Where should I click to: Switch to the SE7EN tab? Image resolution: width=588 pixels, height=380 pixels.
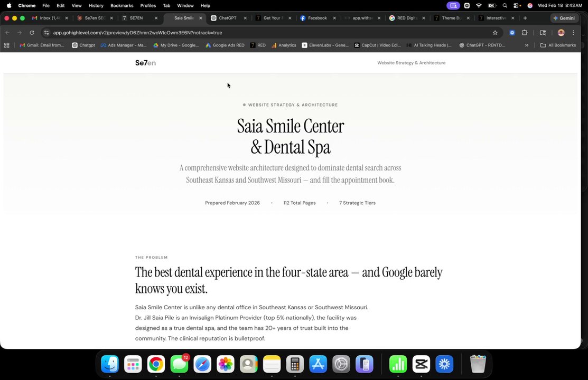(x=139, y=18)
